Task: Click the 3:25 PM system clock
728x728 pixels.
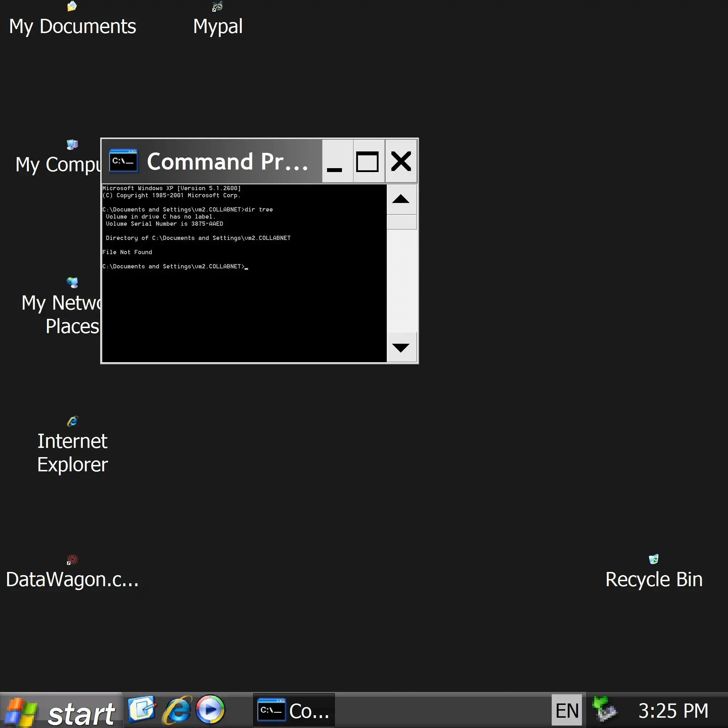Action: (x=673, y=711)
